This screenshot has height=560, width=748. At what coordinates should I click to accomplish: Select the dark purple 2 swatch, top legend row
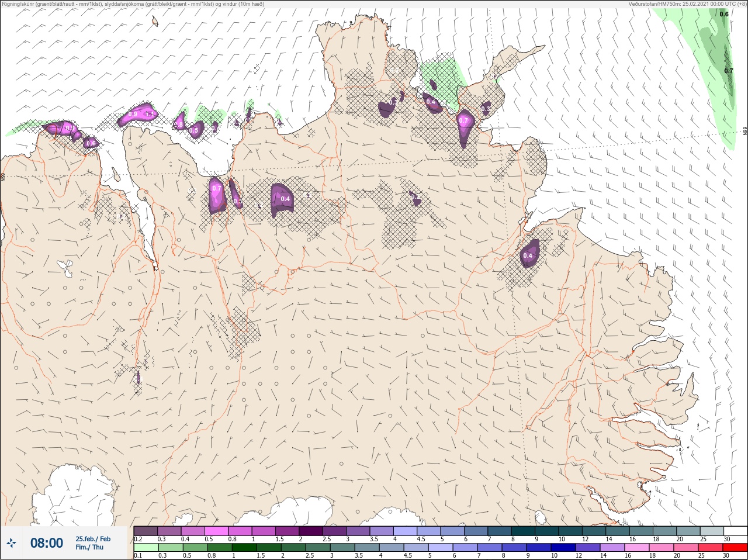tap(311, 531)
